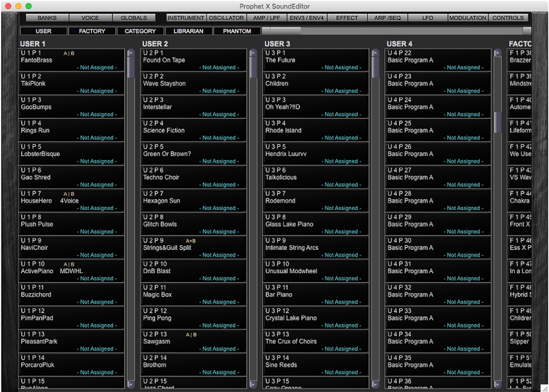Select the MODULATION tab
The width and height of the screenshot is (549, 392).
(x=467, y=18)
